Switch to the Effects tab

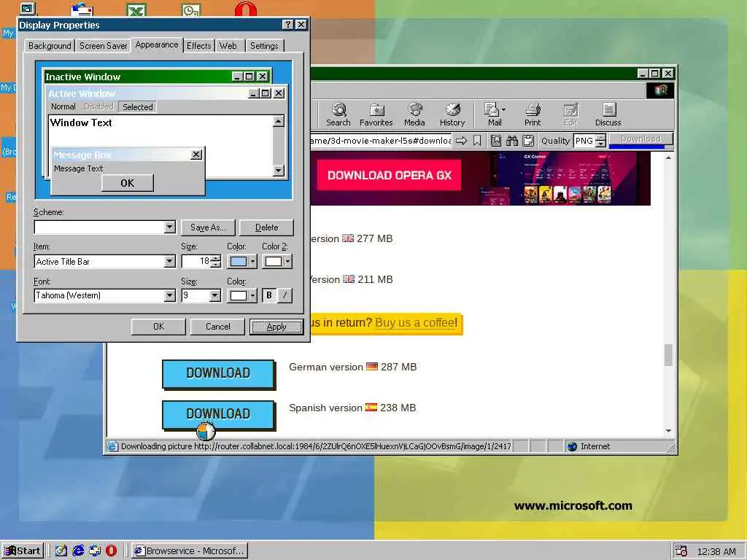(198, 46)
